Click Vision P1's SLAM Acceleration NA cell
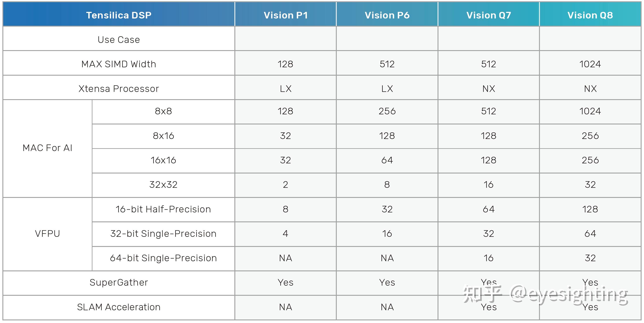This screenshot has width=644, height=323. click(x=285, y=307)
